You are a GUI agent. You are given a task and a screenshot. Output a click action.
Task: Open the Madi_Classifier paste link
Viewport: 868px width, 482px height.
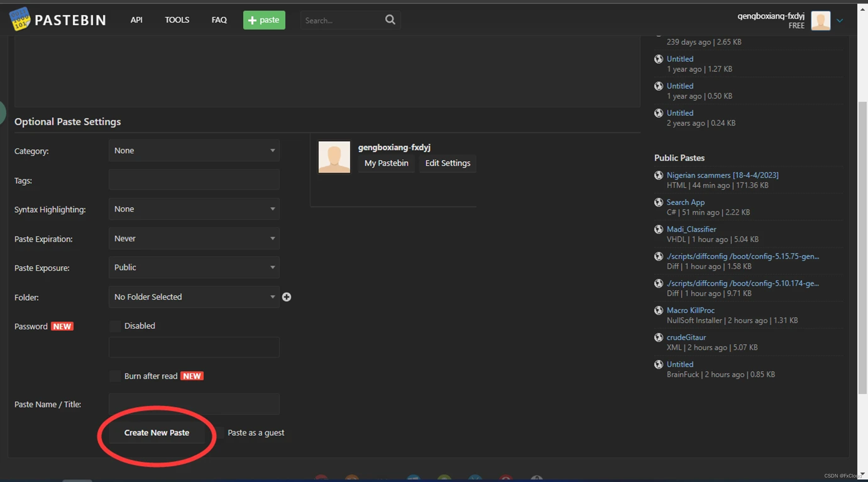pos(691,229)
